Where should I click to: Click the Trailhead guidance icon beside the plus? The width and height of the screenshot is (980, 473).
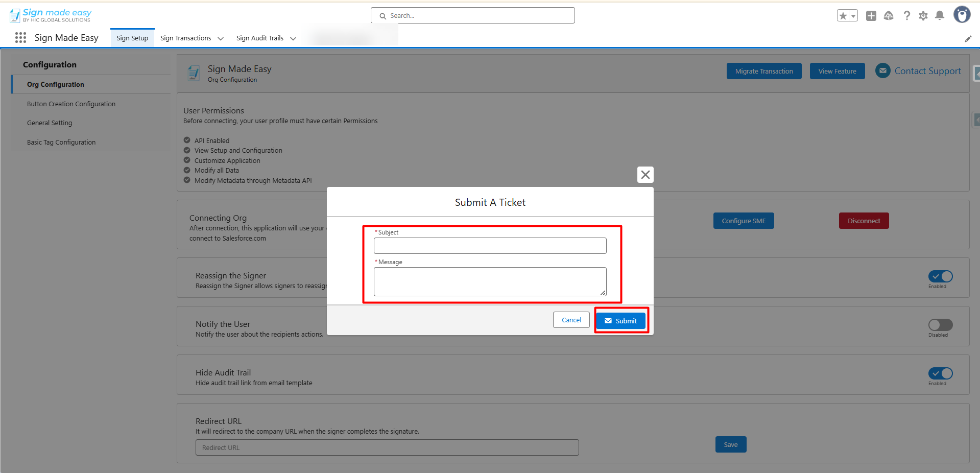point(889,16)
